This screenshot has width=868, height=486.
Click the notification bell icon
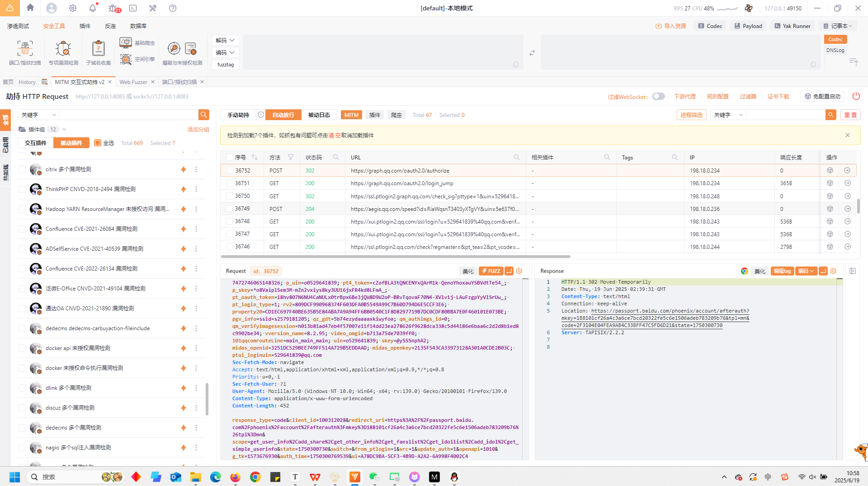coord(93,8)
